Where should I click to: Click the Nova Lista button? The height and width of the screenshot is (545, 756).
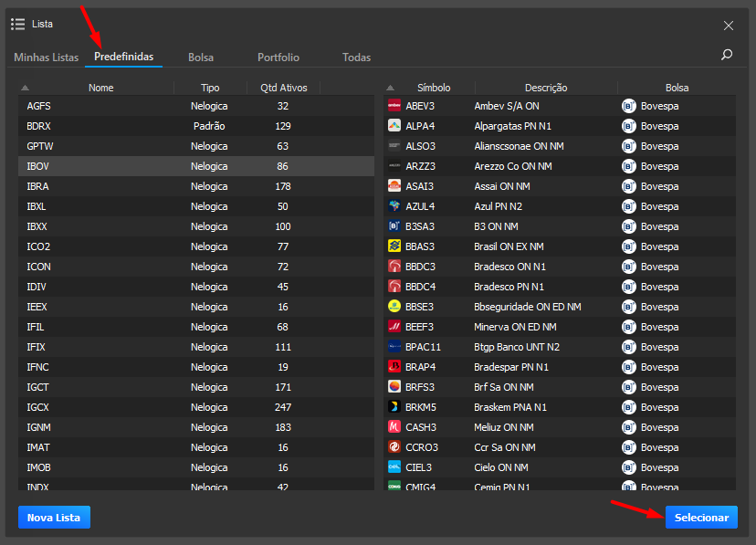(54, 517)
